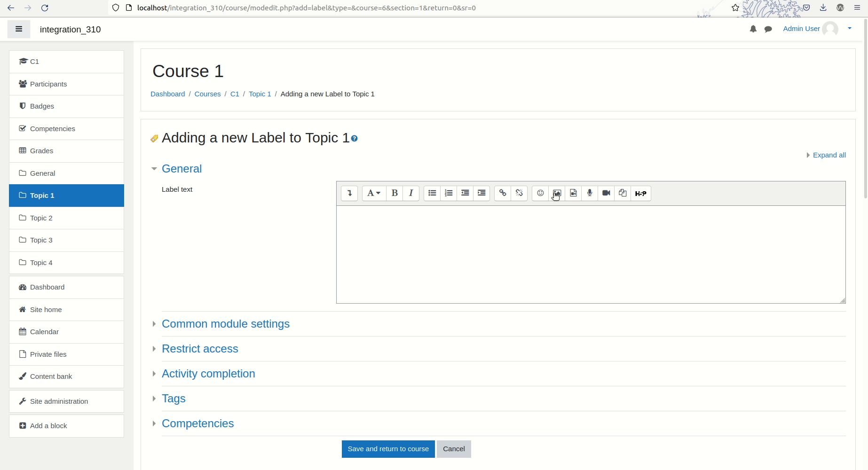Open Competencies in the sidebar
The width and height of the screenshot is (868, 470).
[66, 129]
